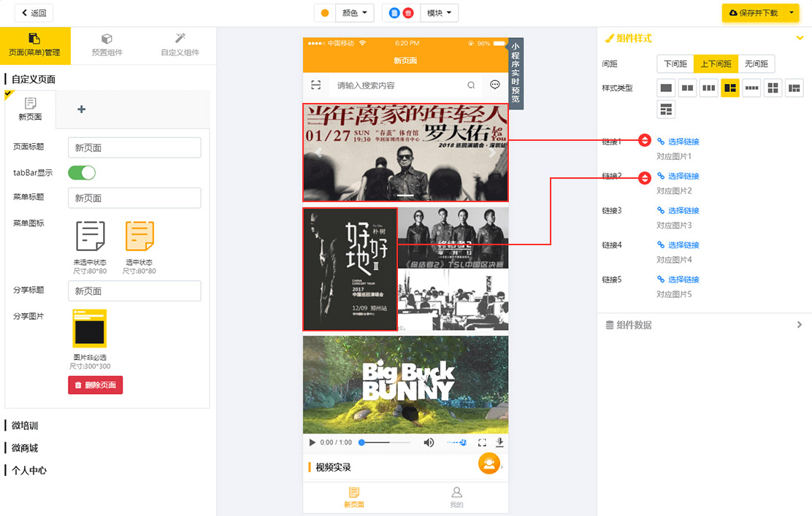Go to previous banner slide arrow
The width and height of the screenshot is (812, 516).
tap(318, 153)
